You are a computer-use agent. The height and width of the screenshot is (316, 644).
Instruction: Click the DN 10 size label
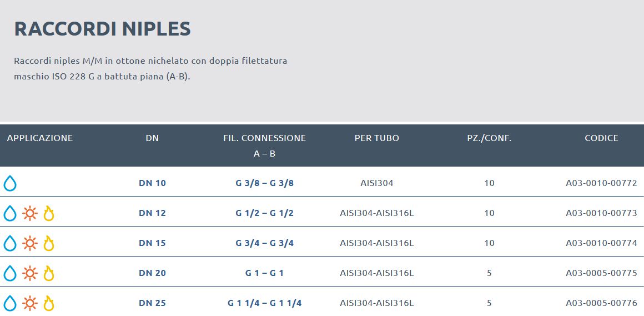click(x=152, y=183)
